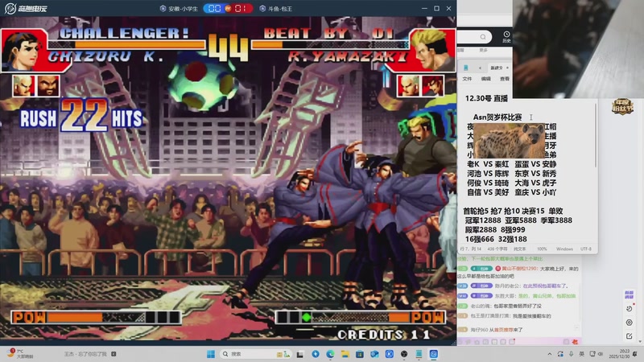The image size is (644, 362).
Task: Click the night mode moon icon in sidebar
Action: tap(630, 309)
